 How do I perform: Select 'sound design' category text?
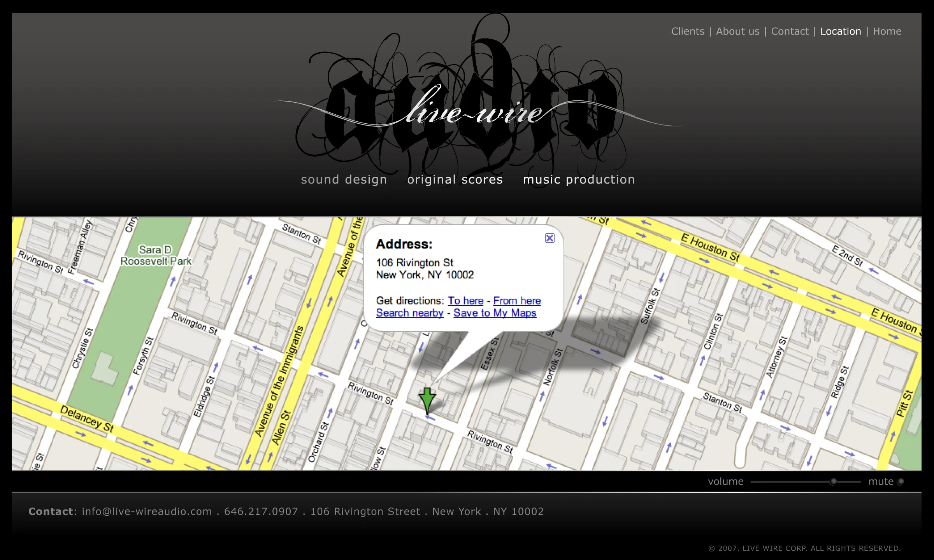pos(344,180)
